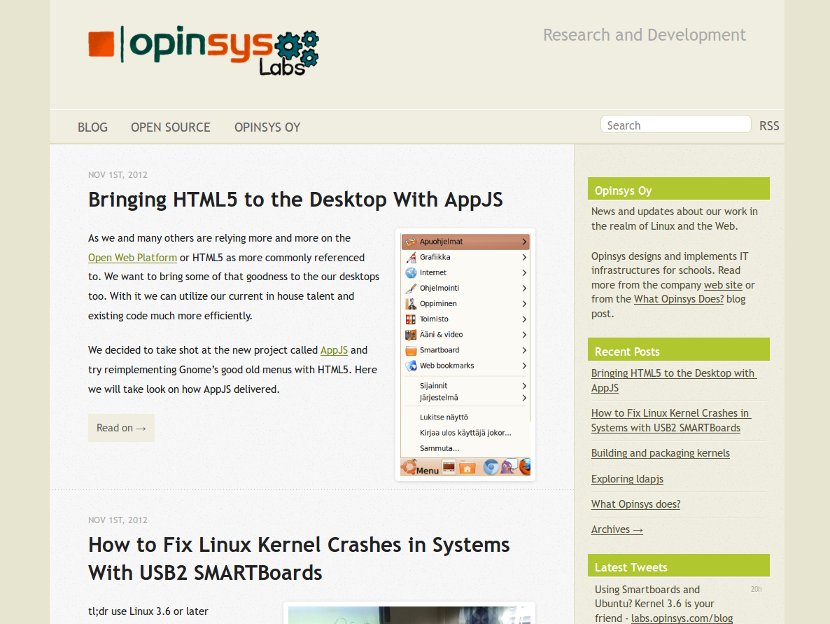This screenshot has height=624, width=830.
Task: Open the SMARTBoard photo thumbnail
Action: tap(409, 614)
